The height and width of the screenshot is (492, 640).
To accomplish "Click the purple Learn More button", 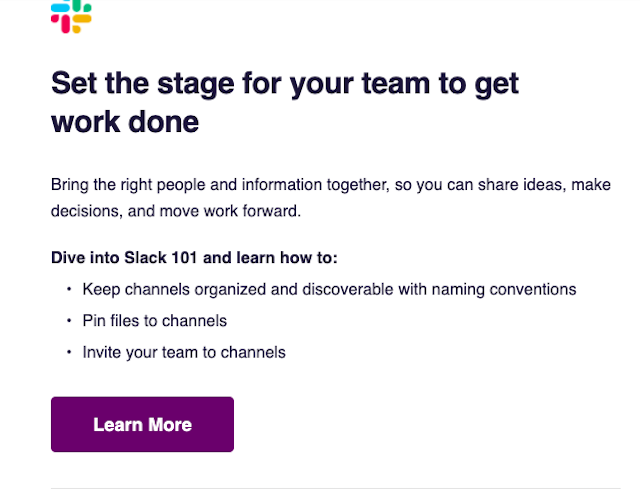I will pos(142,424).
